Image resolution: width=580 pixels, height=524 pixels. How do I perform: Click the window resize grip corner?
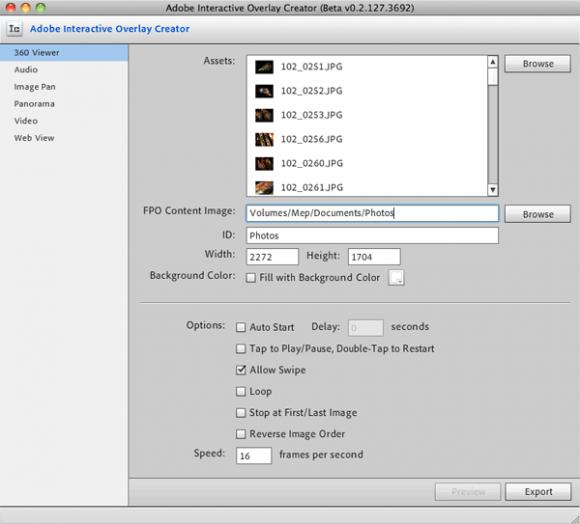pyautogui.click(x=575, y=519)
